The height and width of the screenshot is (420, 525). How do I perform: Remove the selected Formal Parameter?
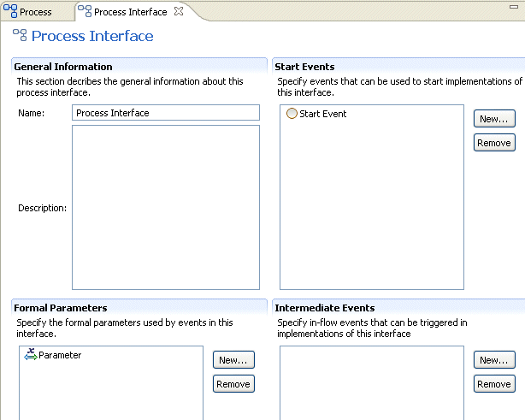tap(233, 384)
